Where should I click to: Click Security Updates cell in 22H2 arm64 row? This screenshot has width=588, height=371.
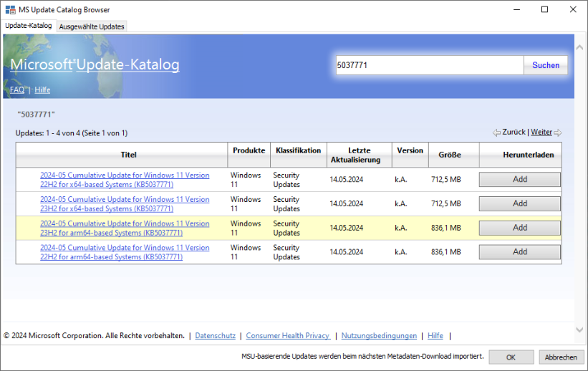click(x=286, y=252)
